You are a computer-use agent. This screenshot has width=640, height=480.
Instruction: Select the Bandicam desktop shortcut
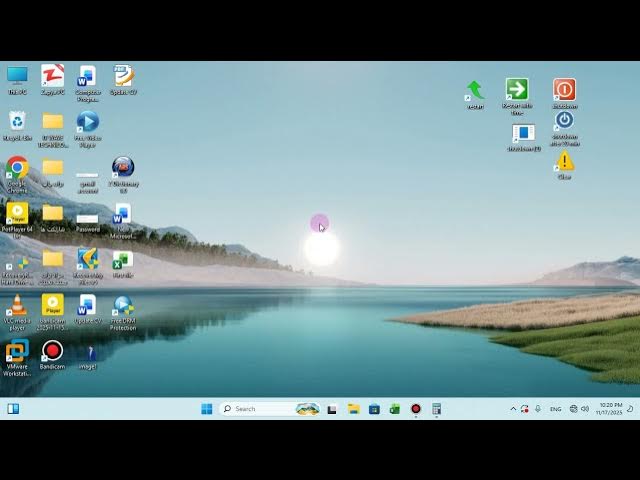[x=52, y=355]
